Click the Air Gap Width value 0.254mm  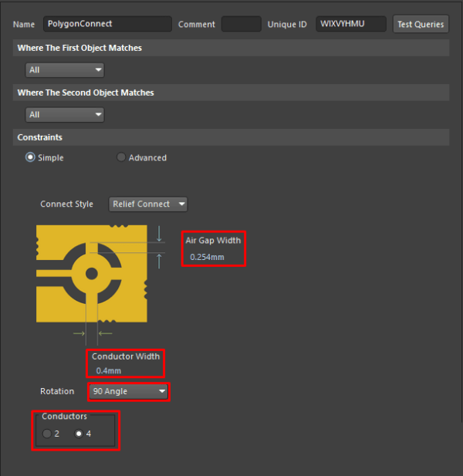(x=207, y=257)
